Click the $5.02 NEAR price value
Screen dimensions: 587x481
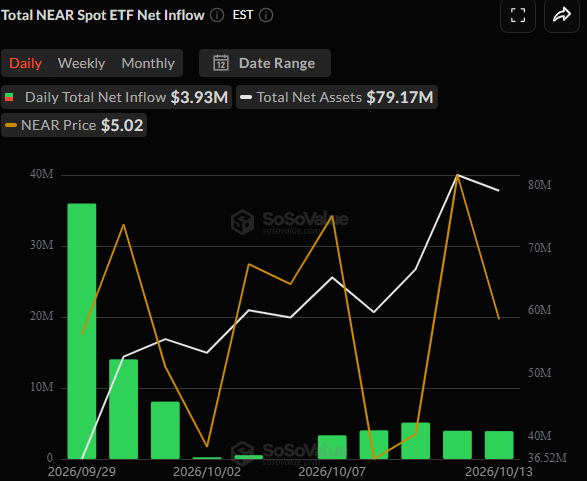[122, 125]
